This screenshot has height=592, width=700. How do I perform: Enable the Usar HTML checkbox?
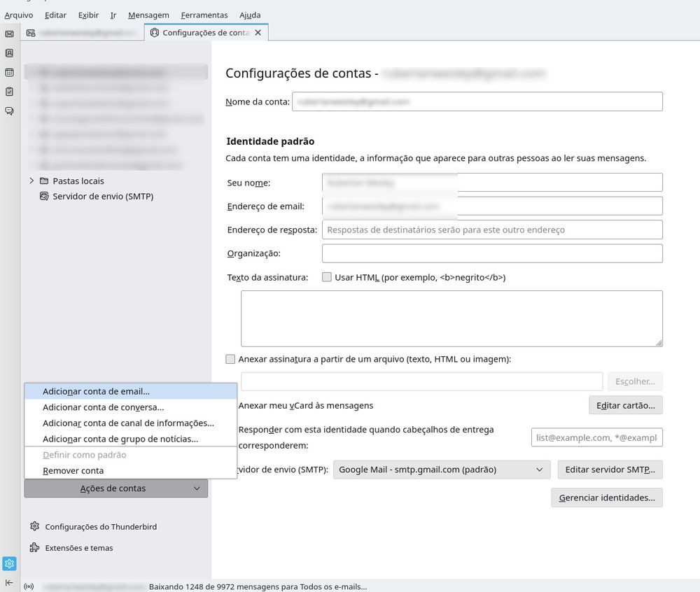[x=326, y=276]
